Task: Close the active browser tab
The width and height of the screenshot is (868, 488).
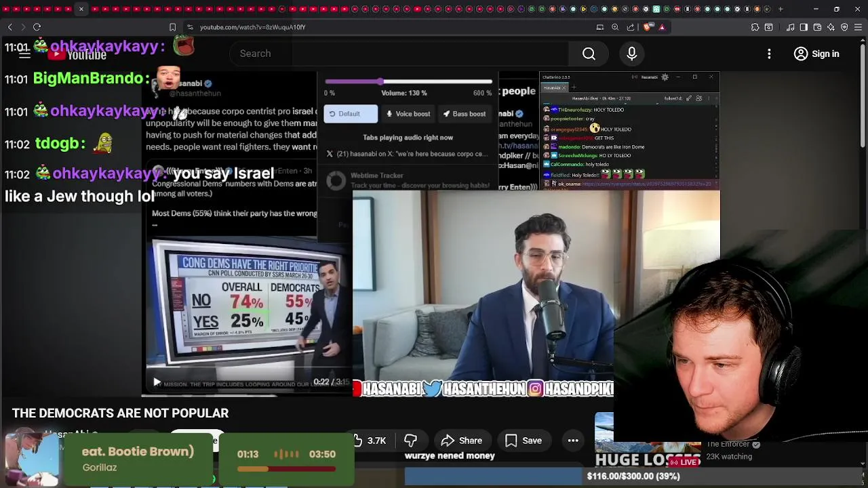Action: (x=81, y=9)
